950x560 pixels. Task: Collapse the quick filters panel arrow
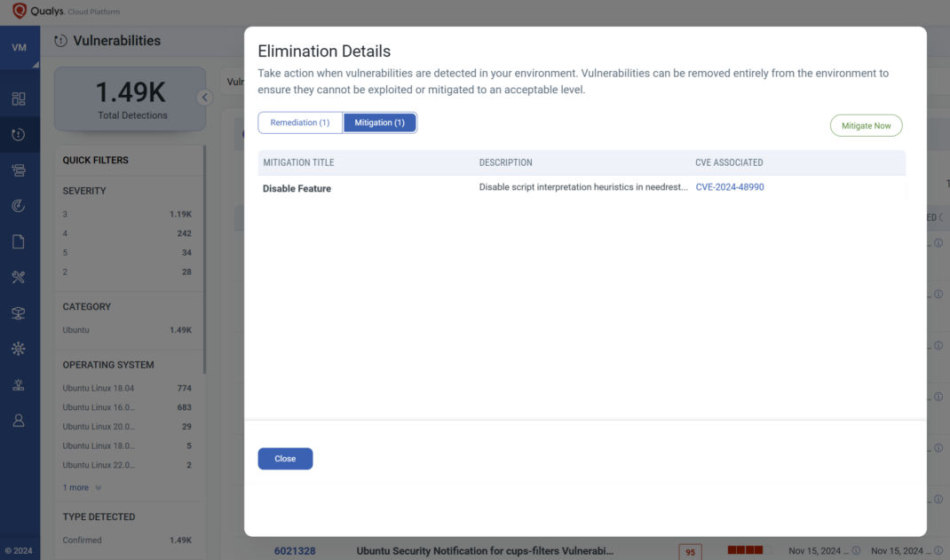coord(204,98)
